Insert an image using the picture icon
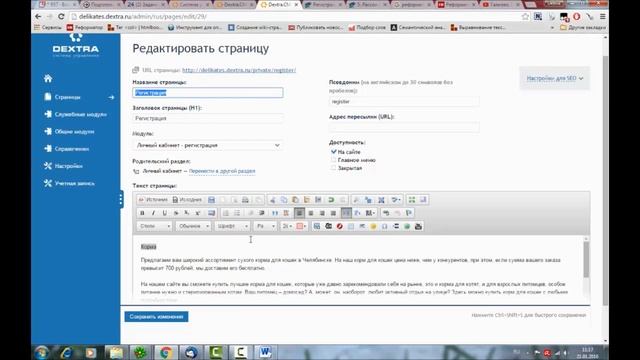Viewport: 640px width, 360px height. point(317,226)
